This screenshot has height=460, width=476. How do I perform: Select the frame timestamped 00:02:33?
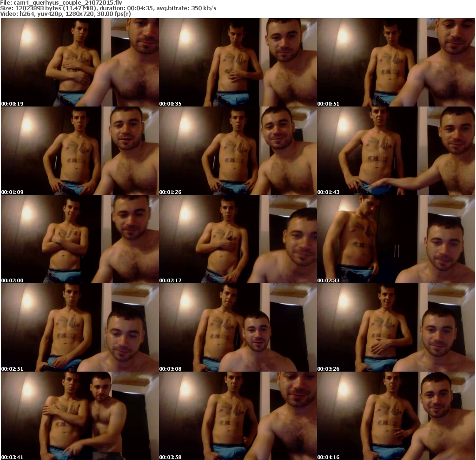pyautogui.click(x=396, y=239)
